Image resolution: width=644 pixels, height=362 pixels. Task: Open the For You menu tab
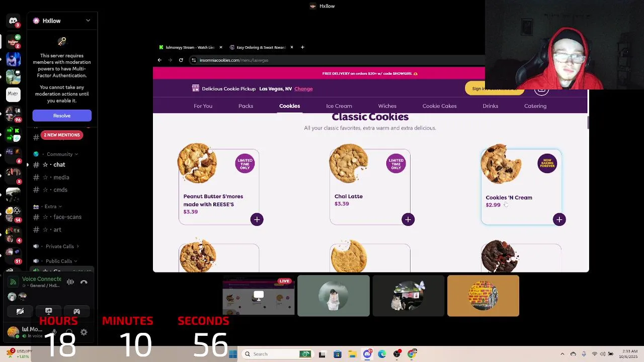point(203,106)
